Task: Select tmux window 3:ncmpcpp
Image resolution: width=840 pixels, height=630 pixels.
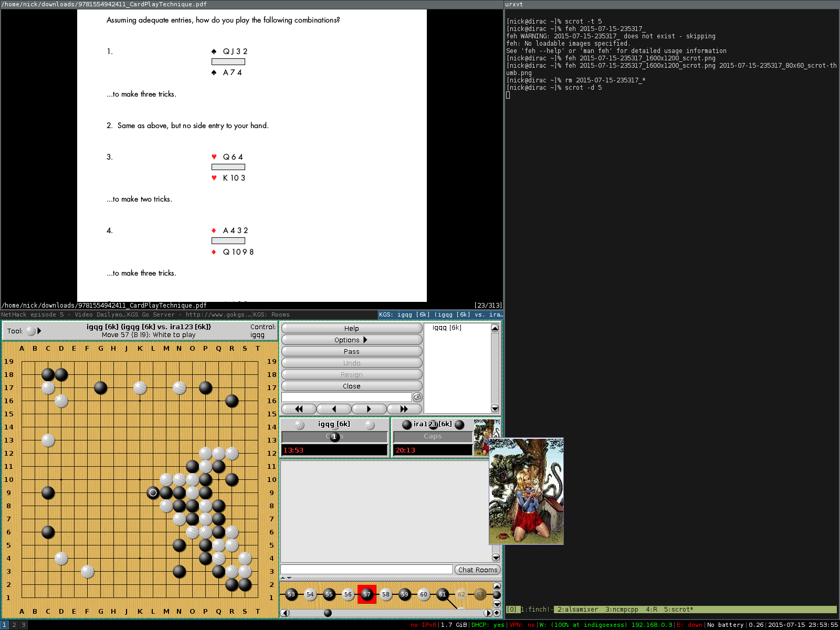Action: pyautogui.click(x=622, y=610)
